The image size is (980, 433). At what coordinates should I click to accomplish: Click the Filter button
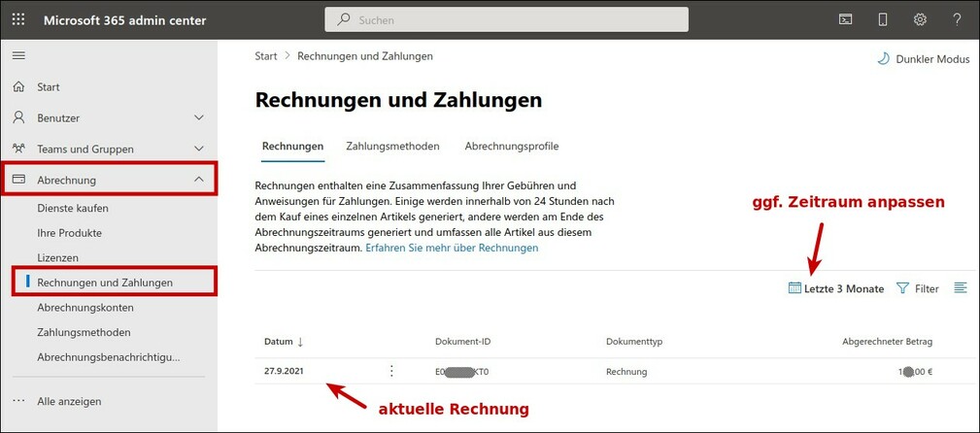point(917,288)
